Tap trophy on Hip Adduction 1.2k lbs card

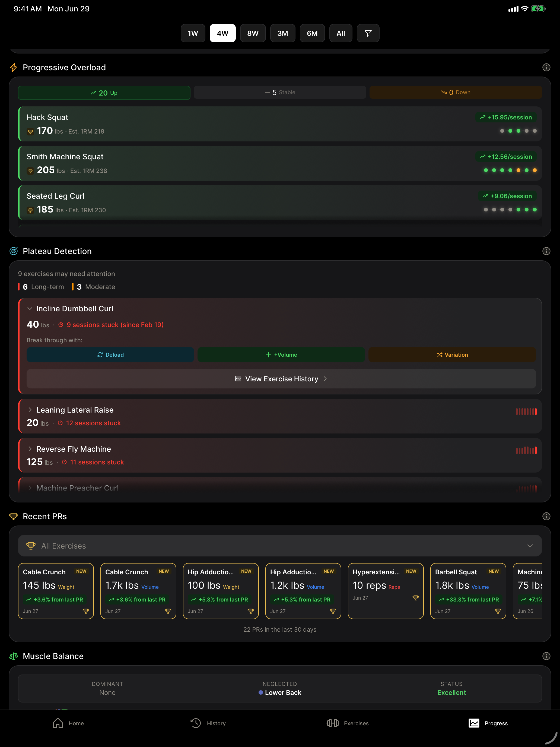[333, 611]
